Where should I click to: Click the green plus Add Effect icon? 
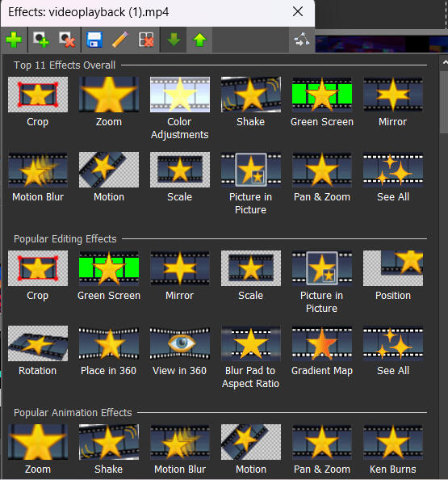[14, 40]
